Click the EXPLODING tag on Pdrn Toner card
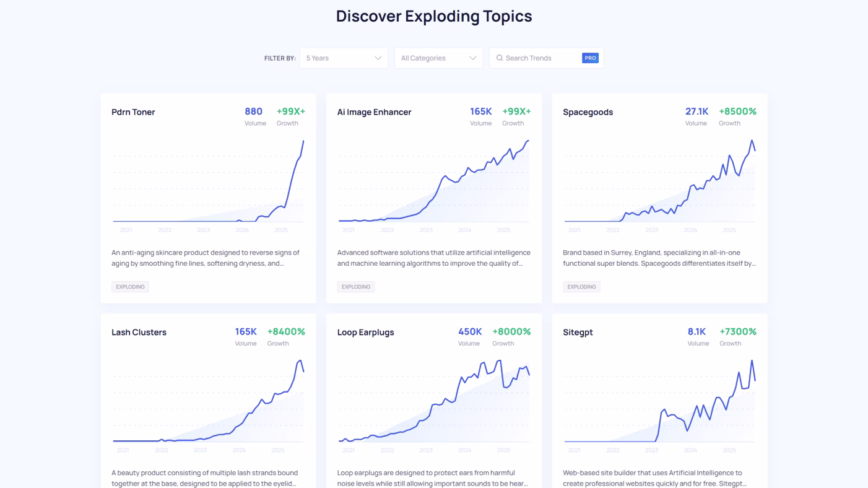This screenshot has height=488, width=868. click(x=130, y=286)
